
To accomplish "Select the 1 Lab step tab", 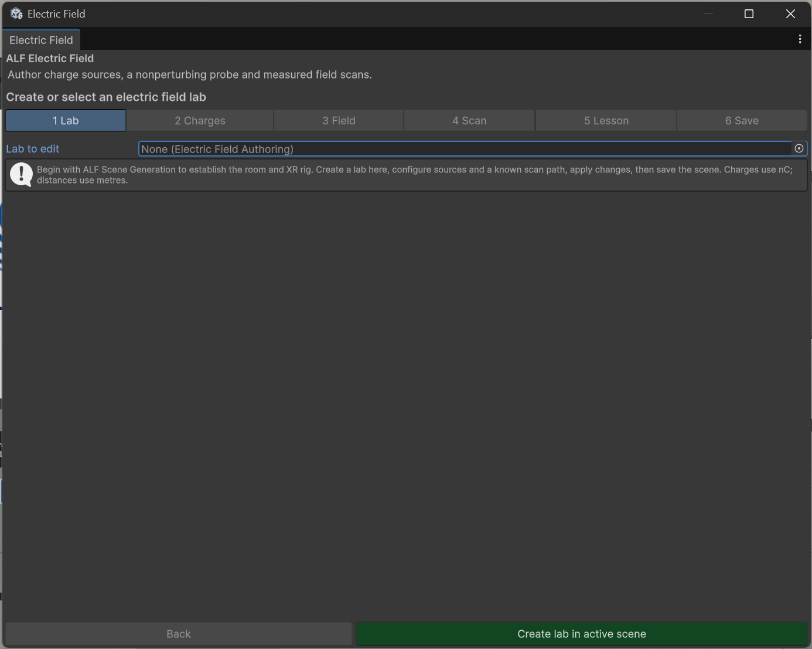I will 66,121.
